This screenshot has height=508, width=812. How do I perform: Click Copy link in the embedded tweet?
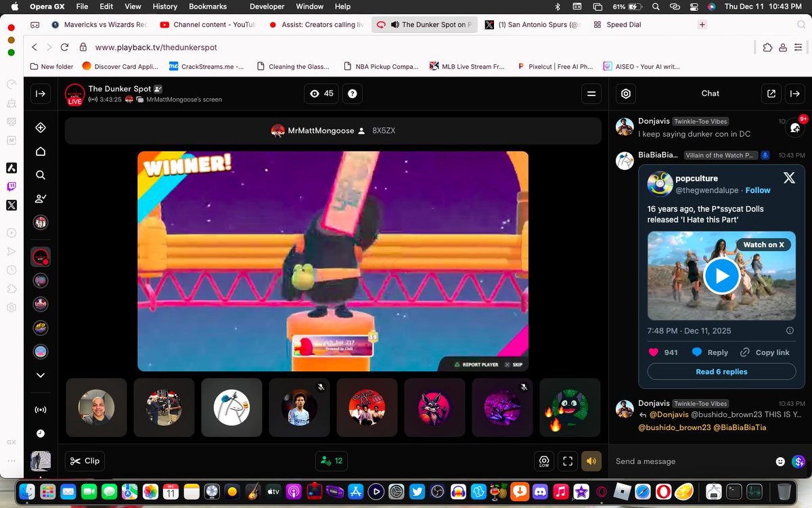(765, 352)
